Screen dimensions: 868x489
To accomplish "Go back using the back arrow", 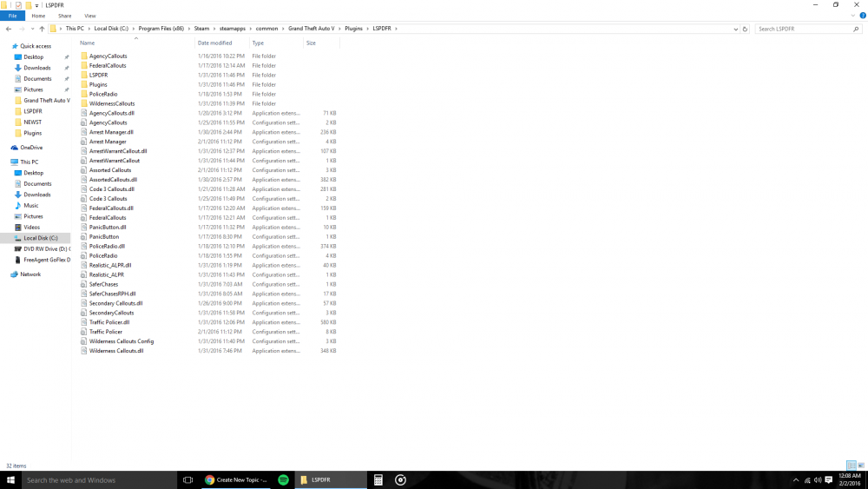I will pyautogui.click(x=9, y=29).
